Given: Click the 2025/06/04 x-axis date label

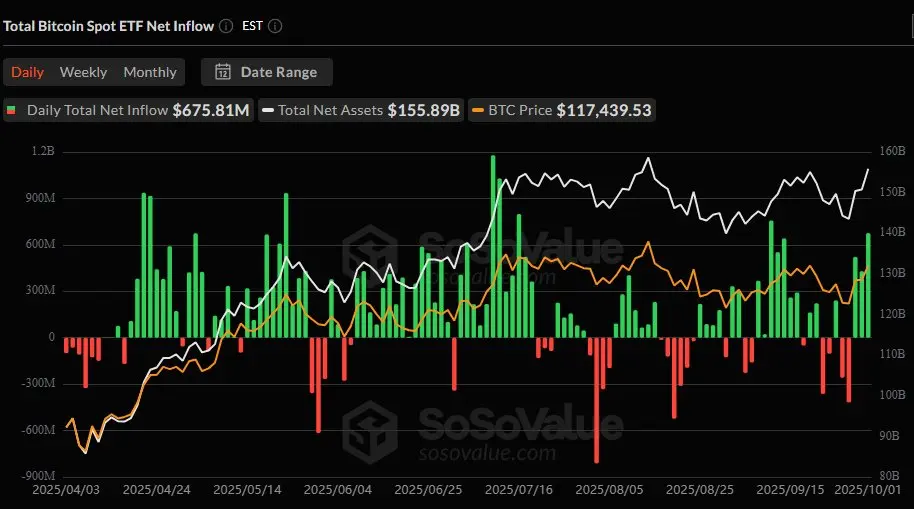Looking at the screenshot, I should pos(338,490).
